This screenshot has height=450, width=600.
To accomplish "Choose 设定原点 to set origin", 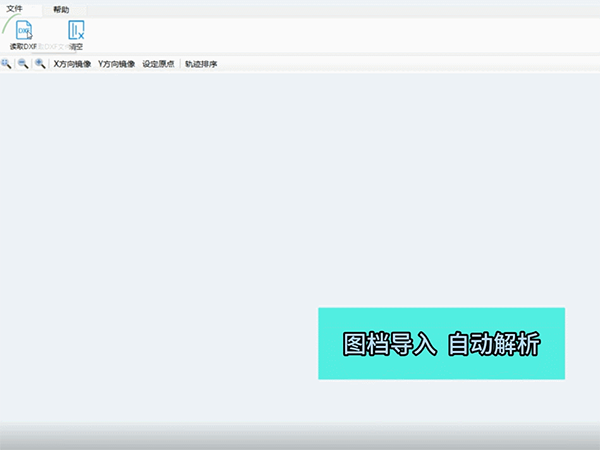I will pos(158,64).
